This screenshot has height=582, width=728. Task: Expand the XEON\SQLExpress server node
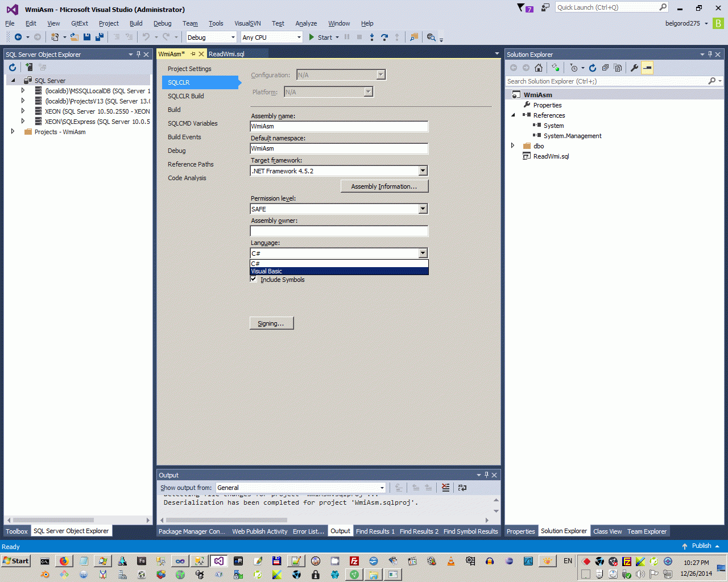point(23,122)
